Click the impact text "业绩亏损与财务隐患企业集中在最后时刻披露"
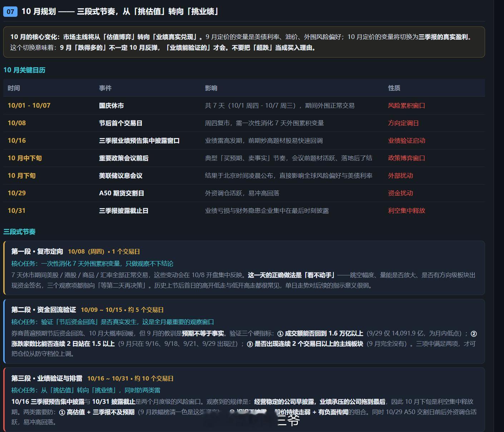This screenshot has height=432, width=504. pyautogui.click(x=267, y=211)
